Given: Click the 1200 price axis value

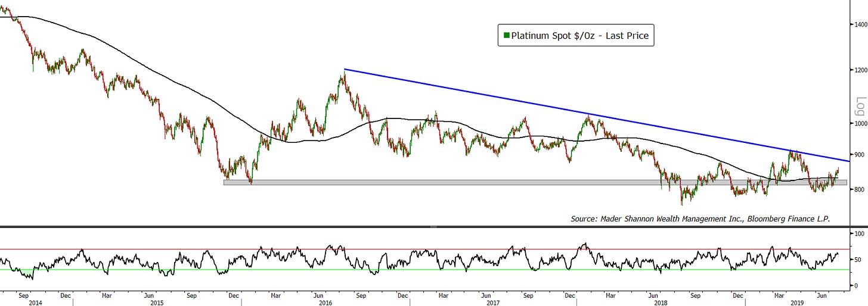Looking at the screenshot, I should point(860,70).
